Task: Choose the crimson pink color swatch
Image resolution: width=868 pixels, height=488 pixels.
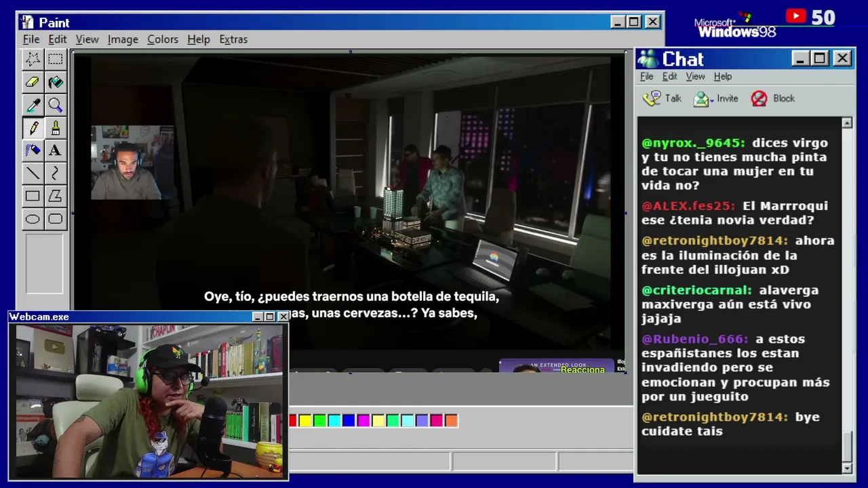Action: 437,421
